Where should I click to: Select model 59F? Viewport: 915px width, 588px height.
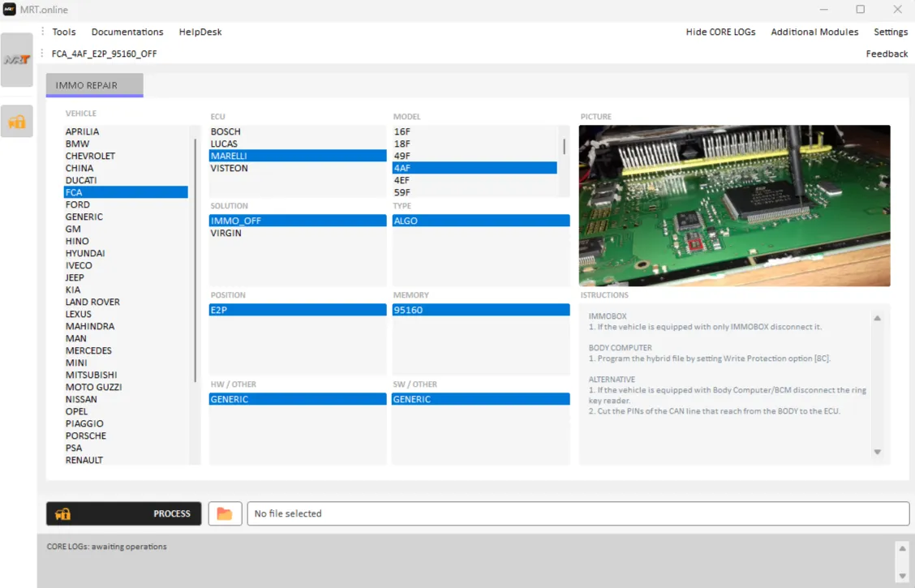[x=475, y=192]
